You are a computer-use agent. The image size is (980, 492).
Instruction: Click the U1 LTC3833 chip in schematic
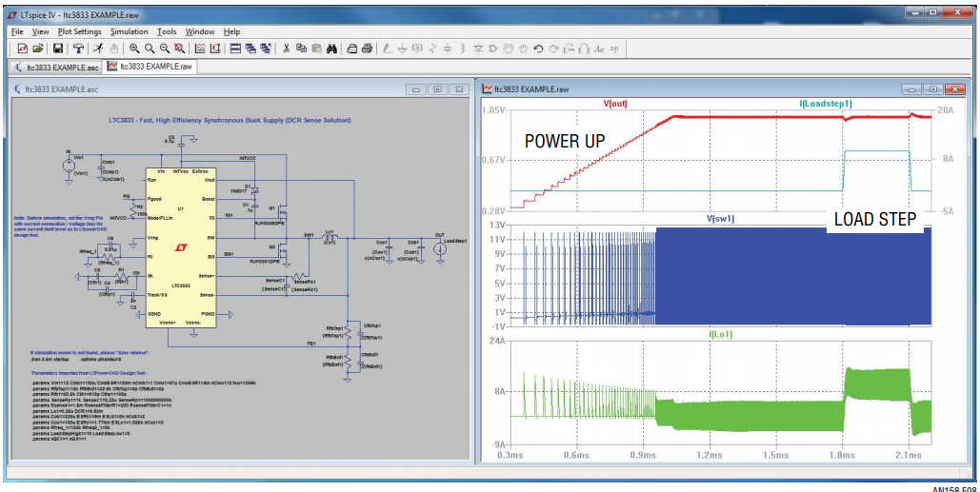181,247
